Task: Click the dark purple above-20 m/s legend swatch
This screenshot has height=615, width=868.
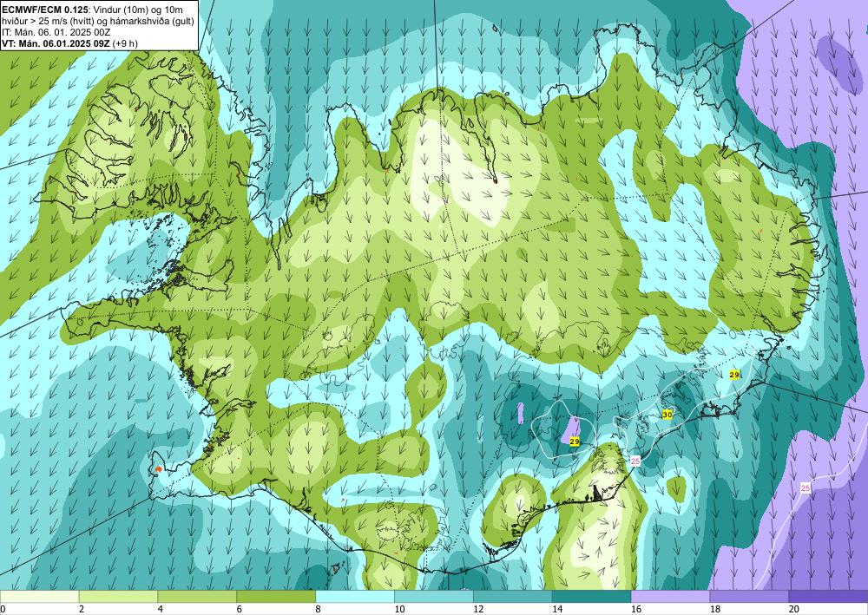Action: [828, 597]
